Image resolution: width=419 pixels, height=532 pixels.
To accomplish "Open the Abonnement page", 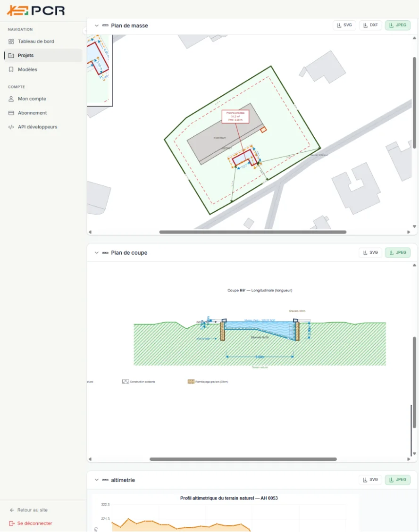I will pyautogui.click(x=43, y=113).
